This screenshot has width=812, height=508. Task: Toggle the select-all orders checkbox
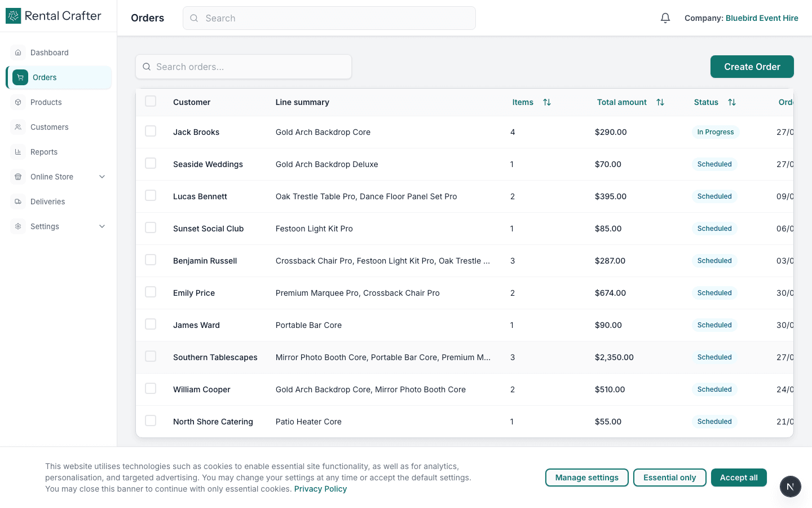(x=151, y=101)
